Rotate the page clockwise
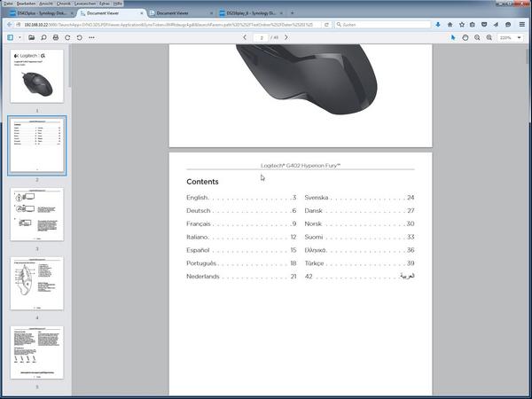 (x=67, y=37)
